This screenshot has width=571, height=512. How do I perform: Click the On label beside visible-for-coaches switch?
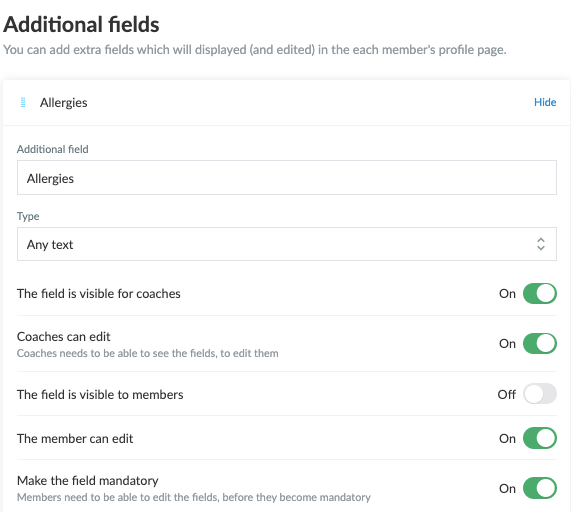coord(507,294)
